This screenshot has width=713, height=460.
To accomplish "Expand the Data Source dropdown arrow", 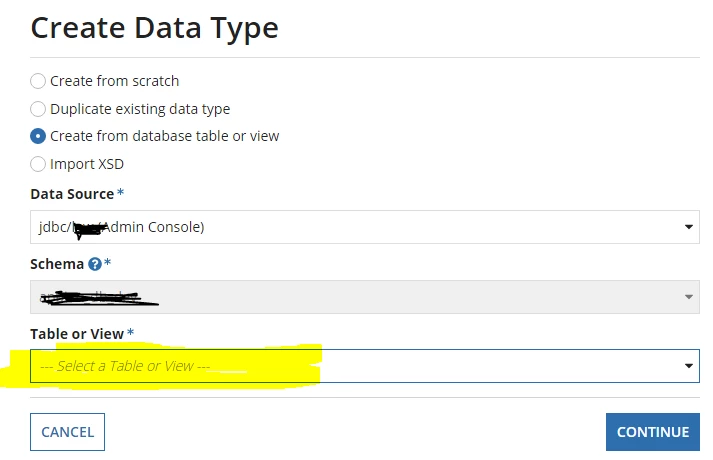I will [688, 227].
